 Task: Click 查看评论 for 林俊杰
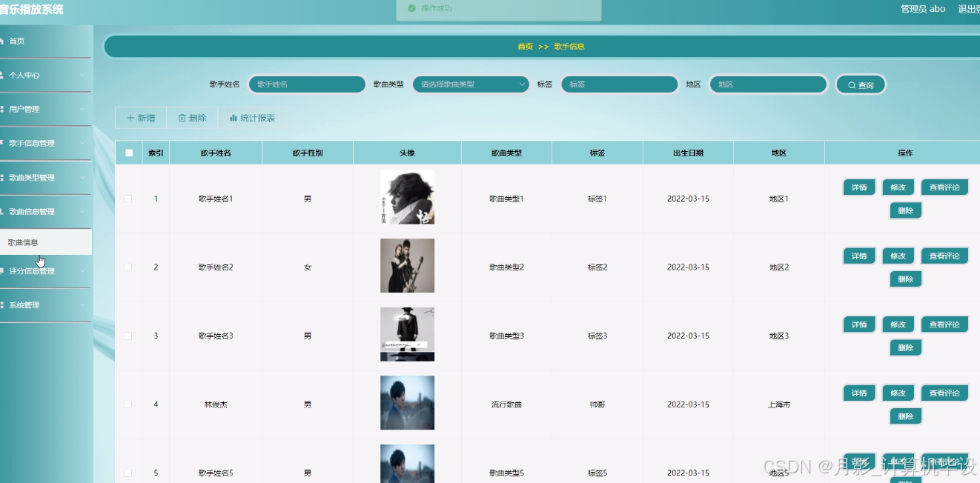coord(944,393)
